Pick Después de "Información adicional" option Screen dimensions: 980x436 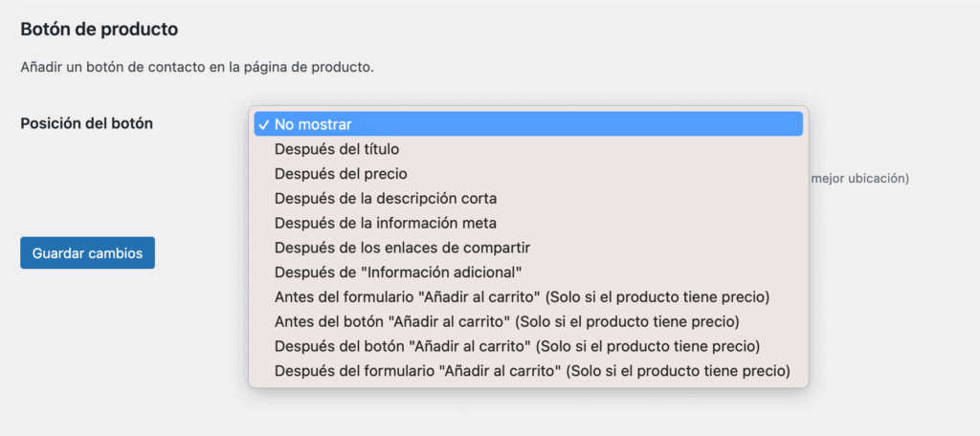[x=398, y=272]
